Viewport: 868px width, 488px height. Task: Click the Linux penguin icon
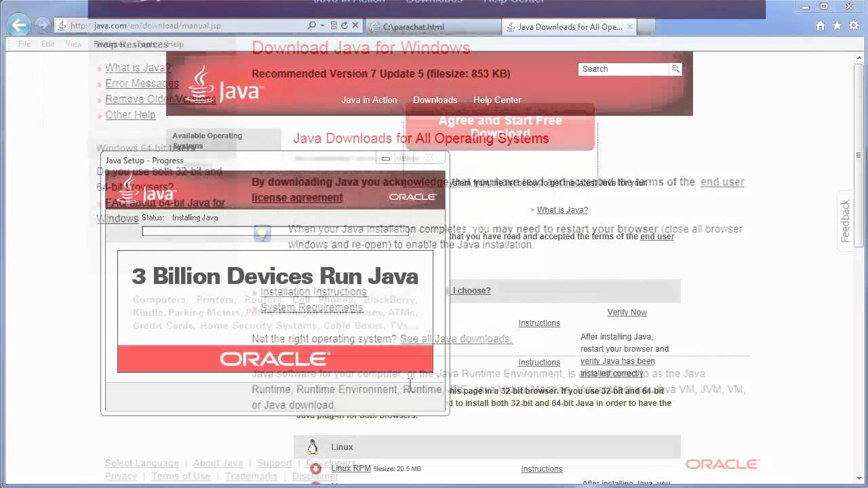313,447
